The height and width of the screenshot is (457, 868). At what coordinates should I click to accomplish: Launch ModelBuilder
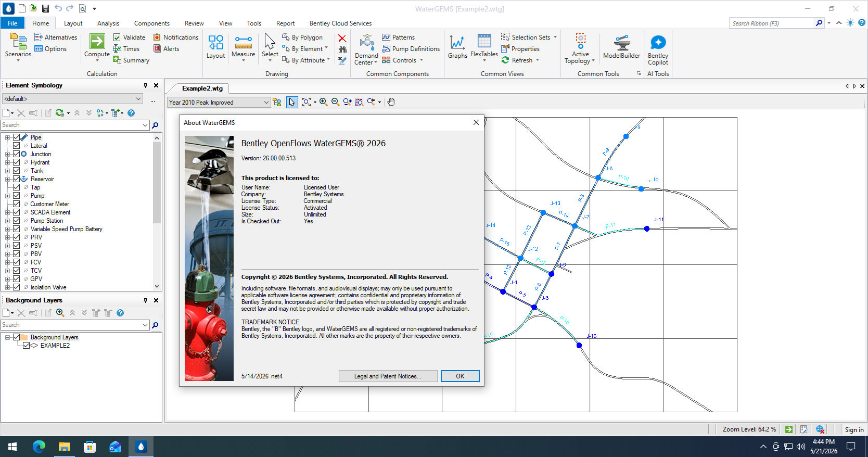tap(621, 47)
